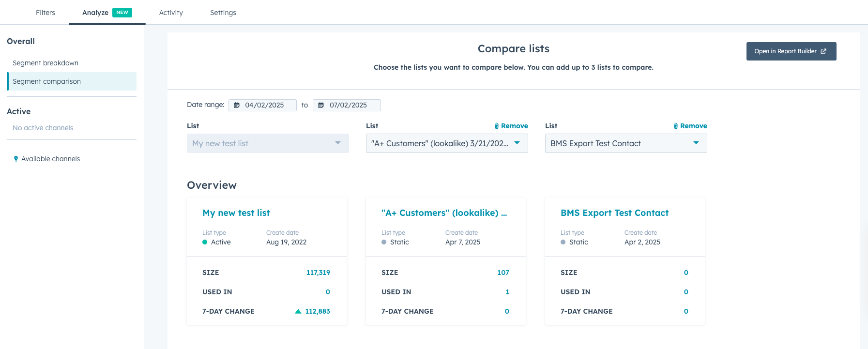Expand the My new test list dropdown
This screenshot has width=868, height=349.
[268, 143]
